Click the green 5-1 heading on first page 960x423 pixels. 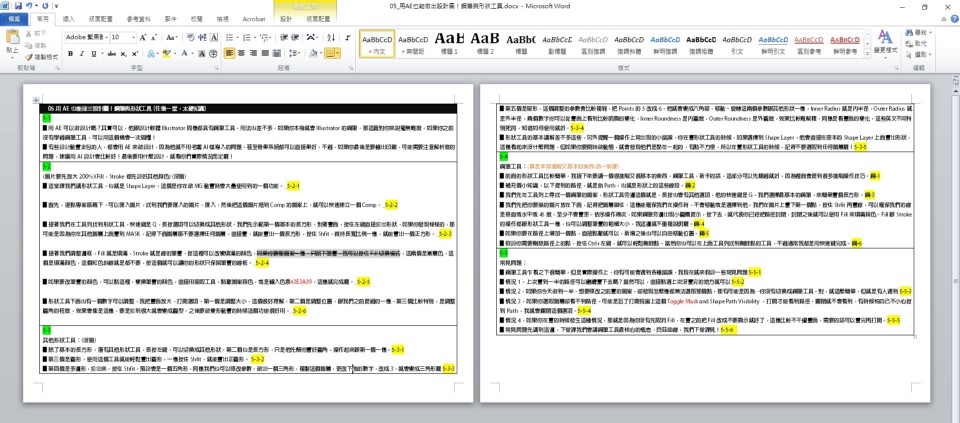(47, 118)
